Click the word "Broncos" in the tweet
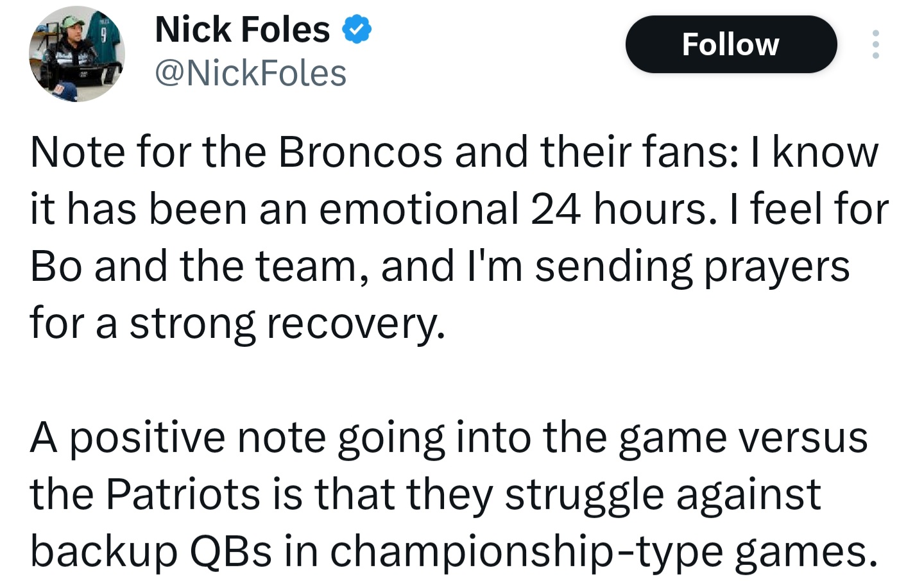 (360, 153)
